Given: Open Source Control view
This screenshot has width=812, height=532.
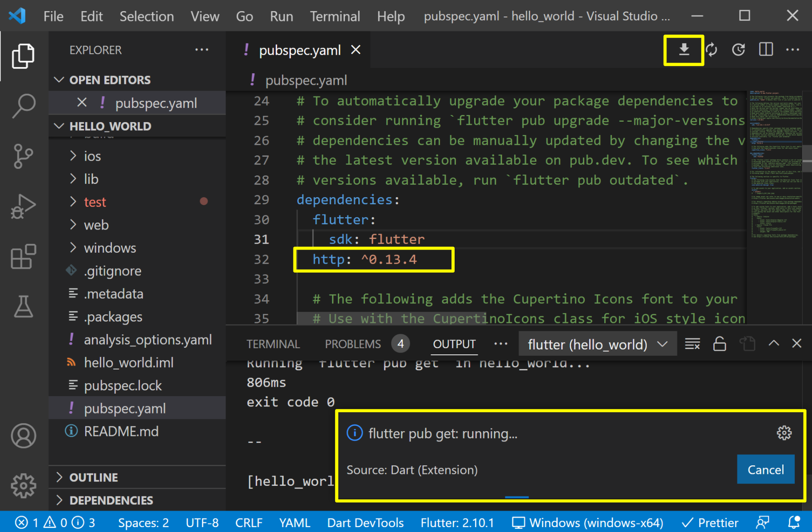Looking at the screenshot, I should 23,156.
